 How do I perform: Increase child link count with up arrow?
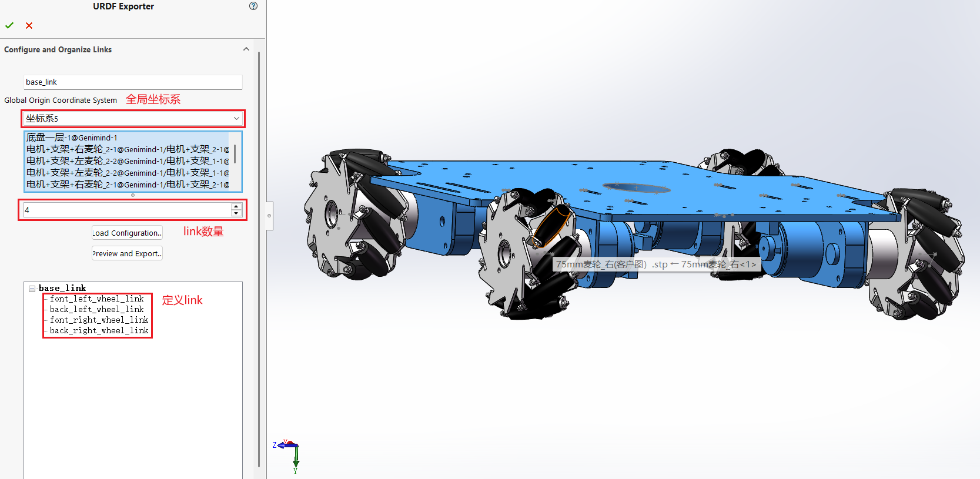(x=236, y=206)
